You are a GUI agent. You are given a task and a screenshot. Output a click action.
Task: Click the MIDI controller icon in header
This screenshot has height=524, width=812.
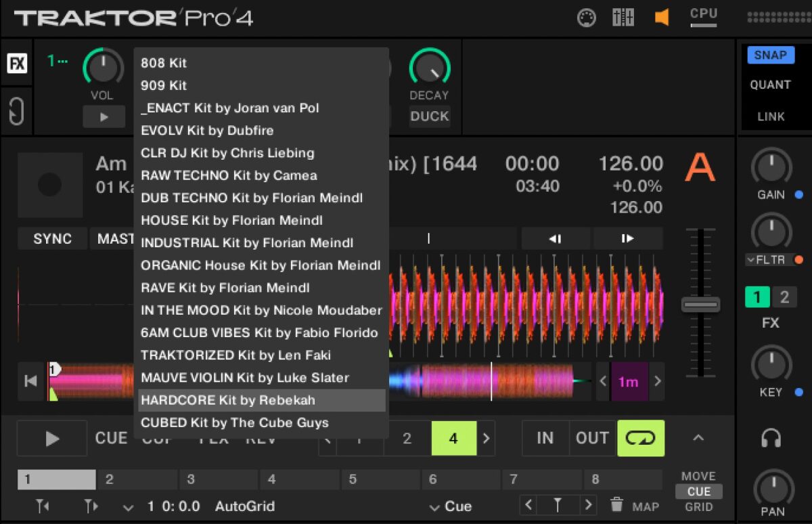(x=586, y=18)
